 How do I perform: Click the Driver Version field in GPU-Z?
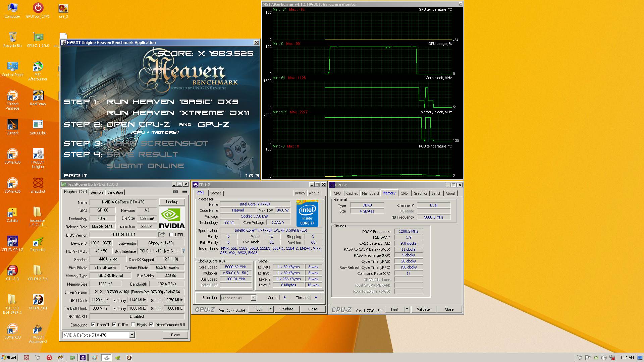(x=137, y=292)
